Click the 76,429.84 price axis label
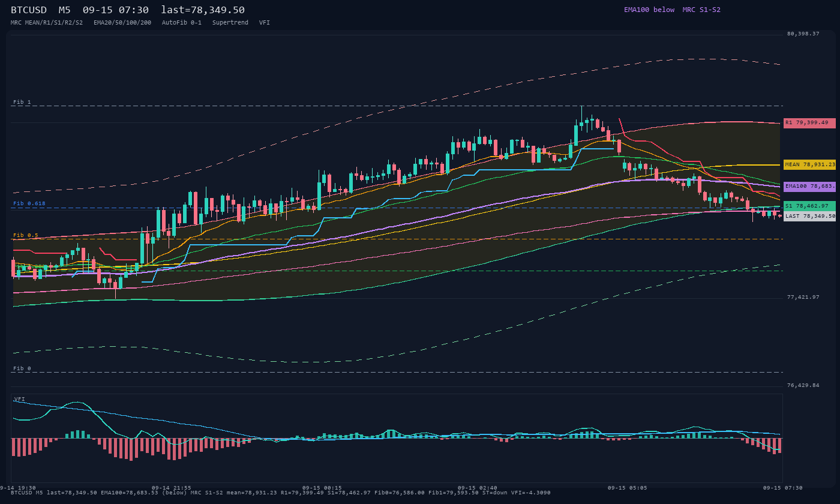Image resolution: width=840 pixels, height=504 pixels. point(803,385)
